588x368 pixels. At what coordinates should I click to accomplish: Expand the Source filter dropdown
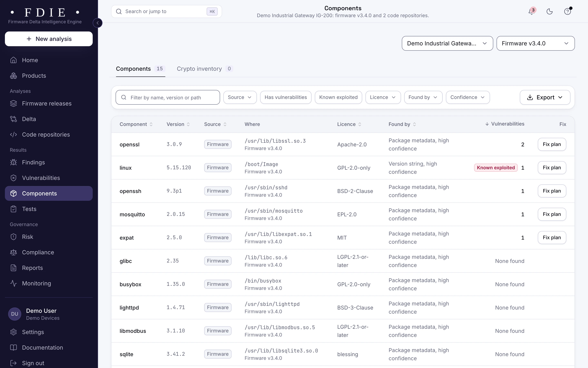tap(240, 97)
